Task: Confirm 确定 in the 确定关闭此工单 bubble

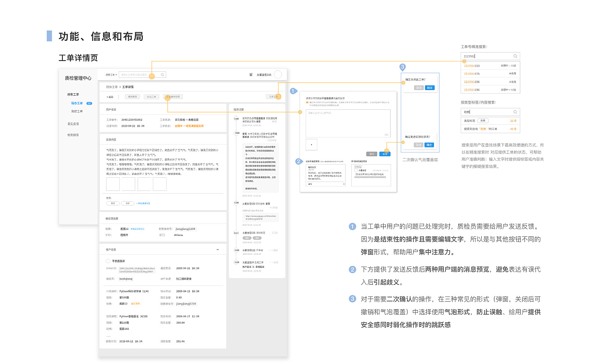Action: [x=430, y=87]
